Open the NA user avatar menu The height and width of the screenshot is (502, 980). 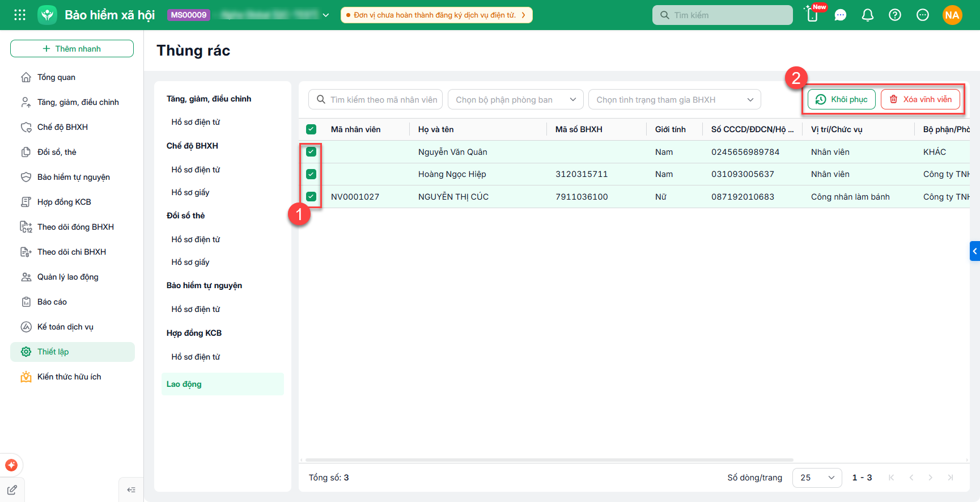(x=952, y=15)
